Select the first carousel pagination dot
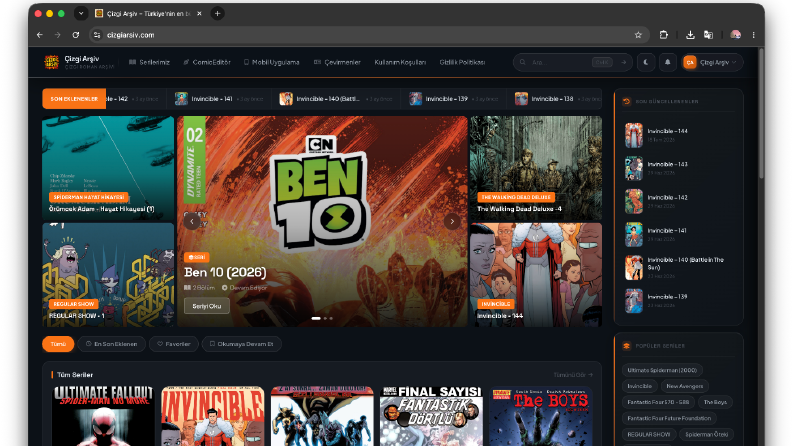793x446 pixels. click(316, 319)
